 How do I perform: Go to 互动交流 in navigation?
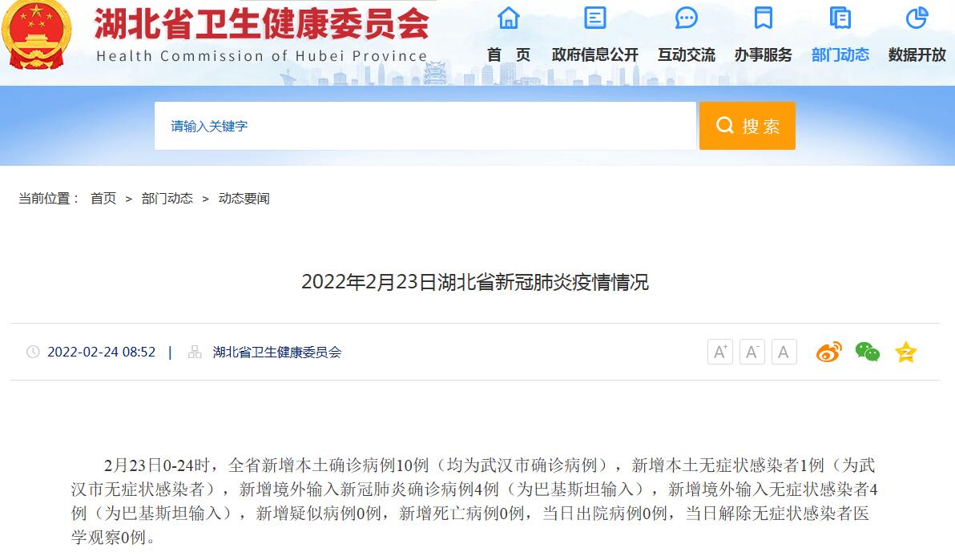[686, 54]
